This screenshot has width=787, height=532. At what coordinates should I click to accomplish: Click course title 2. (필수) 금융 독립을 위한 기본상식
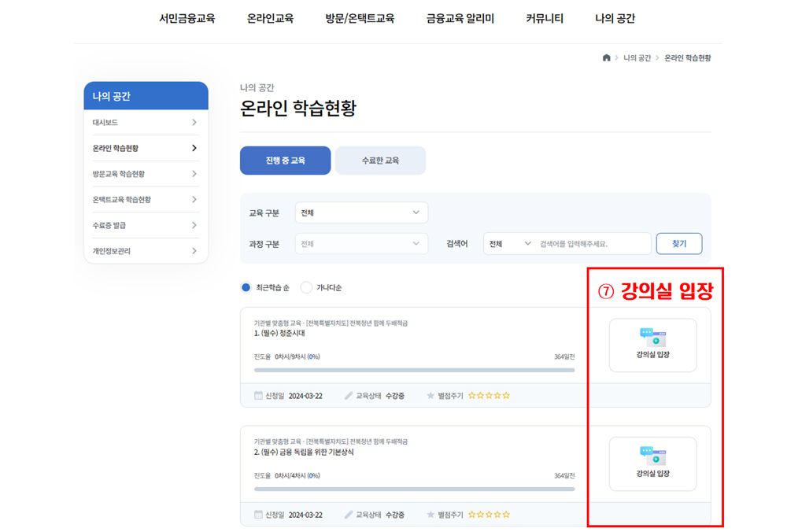click(304, 453)
